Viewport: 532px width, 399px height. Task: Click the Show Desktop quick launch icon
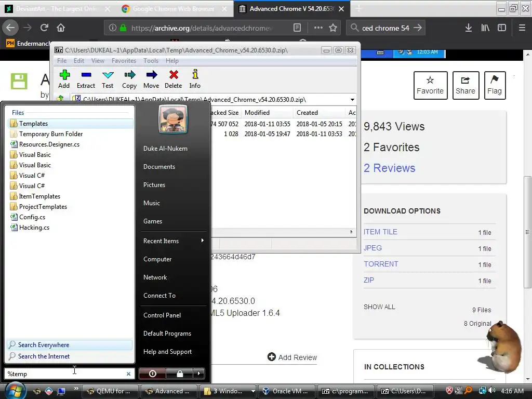click(61, 391)
